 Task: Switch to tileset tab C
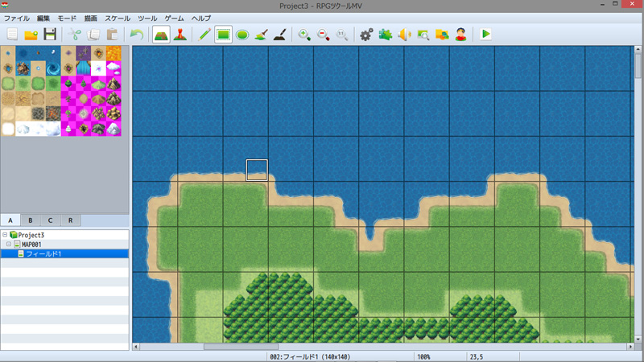50,220
